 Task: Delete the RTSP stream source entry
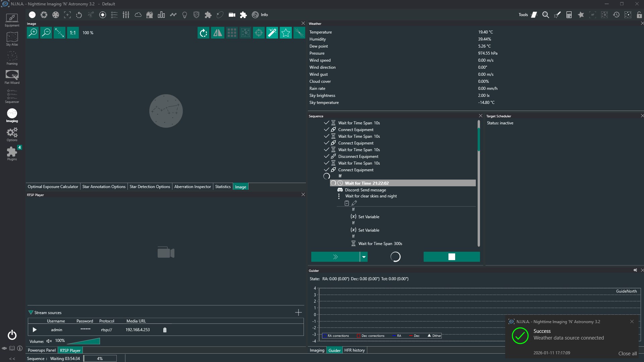pos(165,330)
